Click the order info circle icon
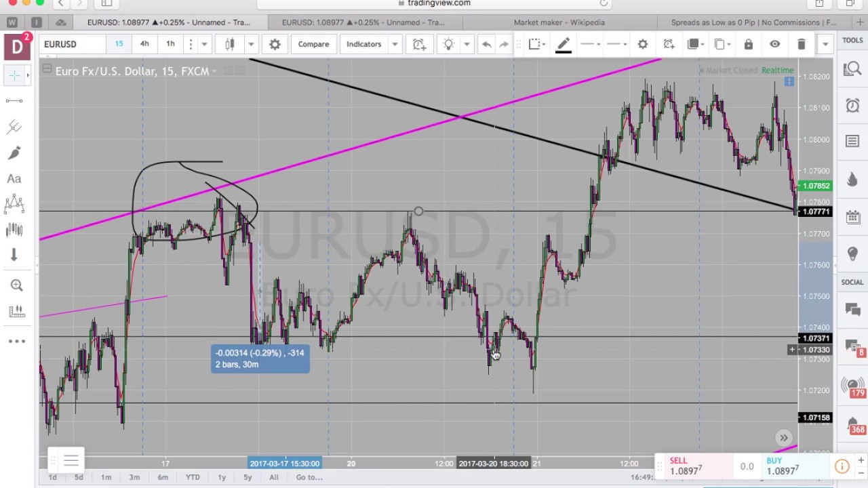This screenshot has height=488, width=868. click(x=842, y=466)
